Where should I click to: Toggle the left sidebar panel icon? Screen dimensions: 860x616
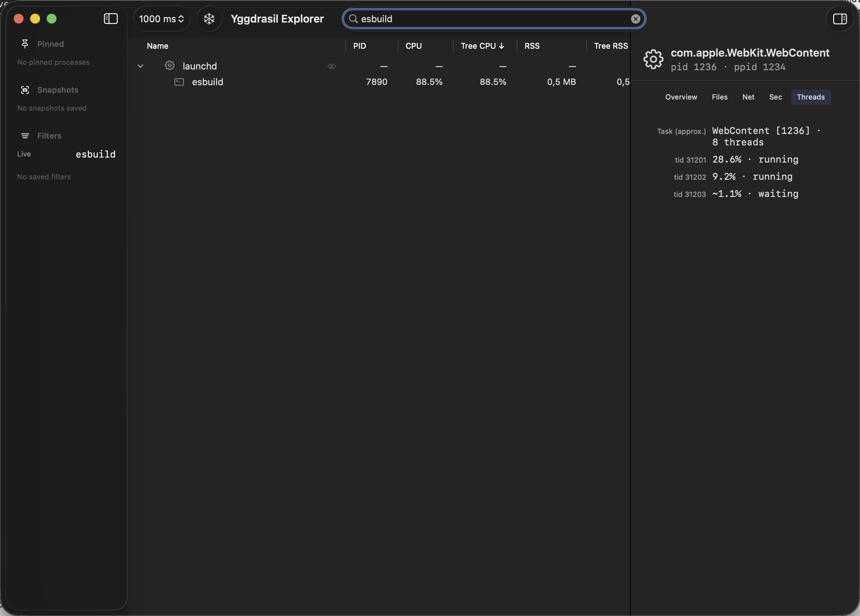tap(110, 19)
